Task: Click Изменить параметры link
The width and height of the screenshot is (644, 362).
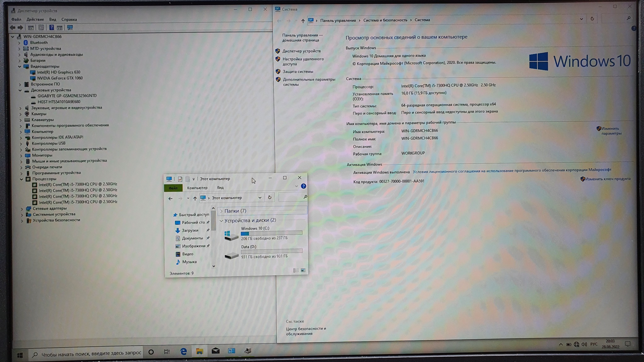Action: [x=611, y=131]
